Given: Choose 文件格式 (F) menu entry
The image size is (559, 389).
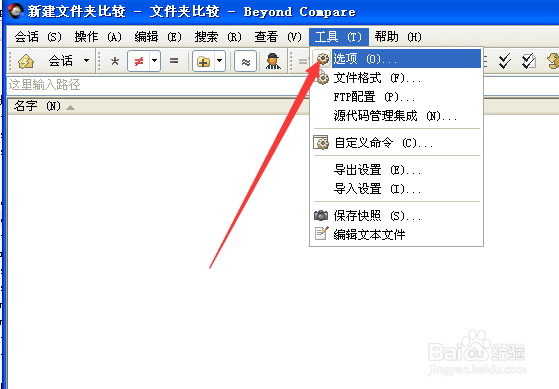Looking at the screenshot, I should [x=396, y=78].
